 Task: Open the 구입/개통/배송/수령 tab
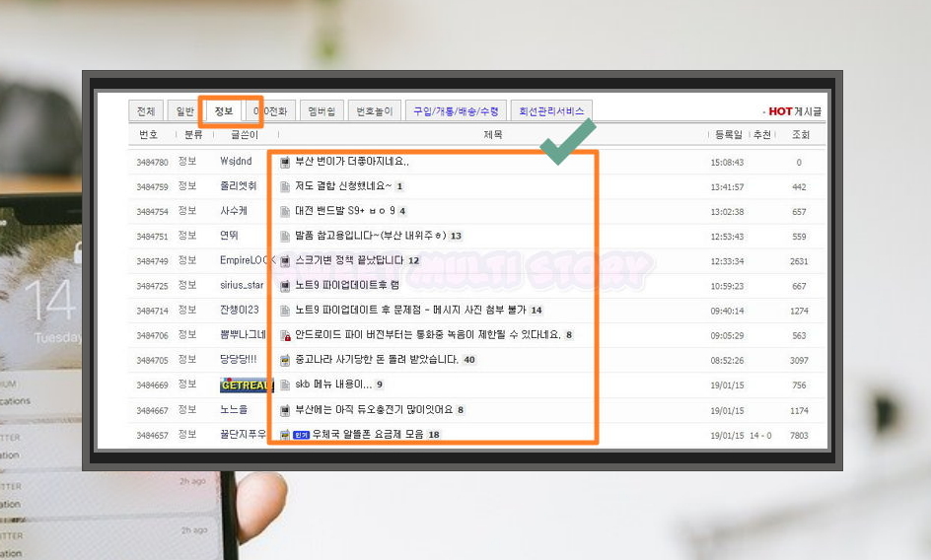click(456, 111)
